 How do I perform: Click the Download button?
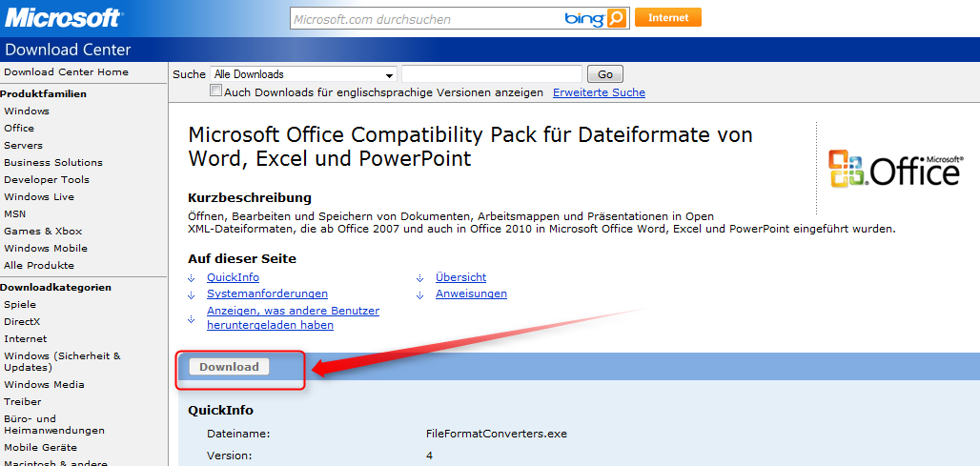229,367
